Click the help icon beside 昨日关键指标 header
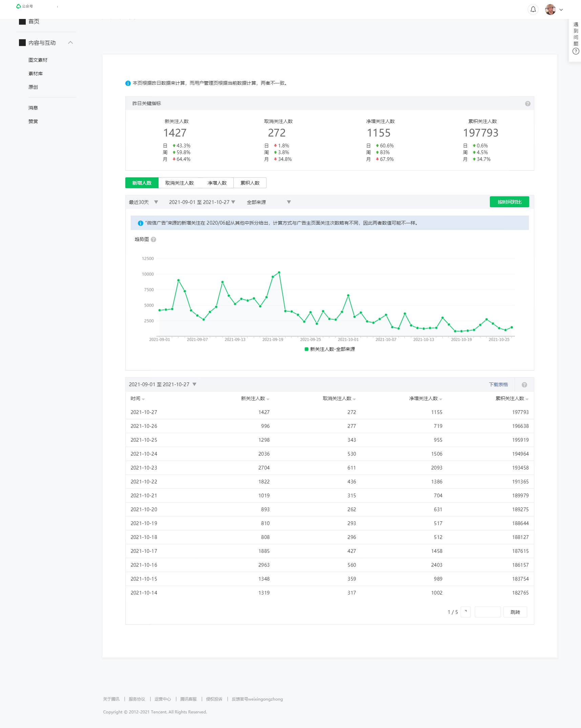The width and height of the screenshot is (581, 728). [527, 104]
